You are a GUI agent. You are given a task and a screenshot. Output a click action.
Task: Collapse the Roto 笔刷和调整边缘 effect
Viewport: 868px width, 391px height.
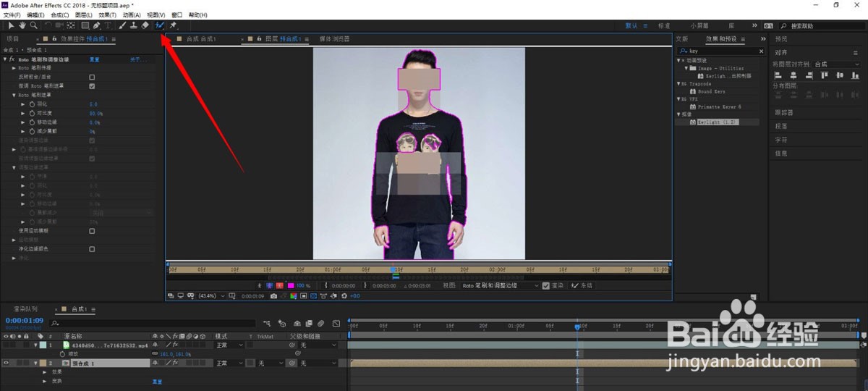pos(5,59)
